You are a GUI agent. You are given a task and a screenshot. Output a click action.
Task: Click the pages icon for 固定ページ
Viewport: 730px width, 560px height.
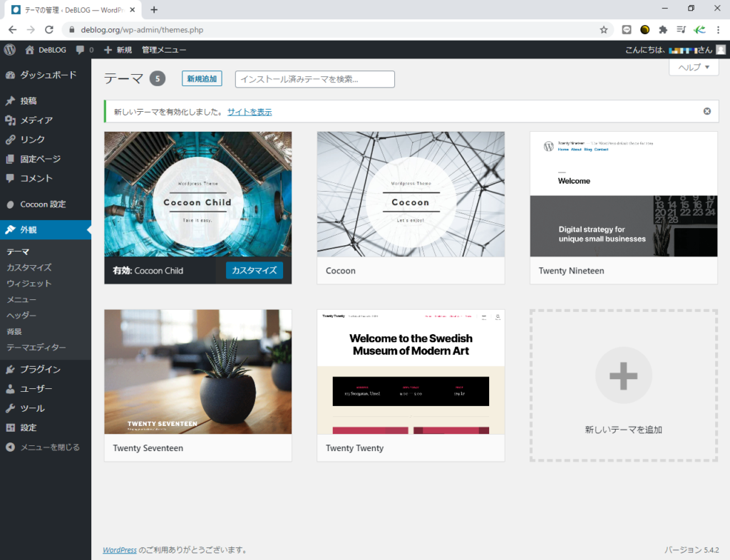pos(10,159)
